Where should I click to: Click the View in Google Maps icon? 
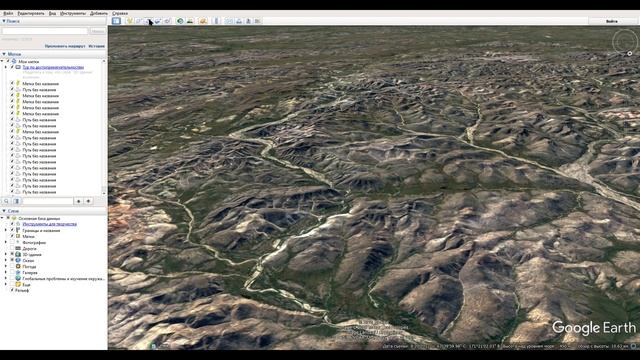(x=258, y=21)
